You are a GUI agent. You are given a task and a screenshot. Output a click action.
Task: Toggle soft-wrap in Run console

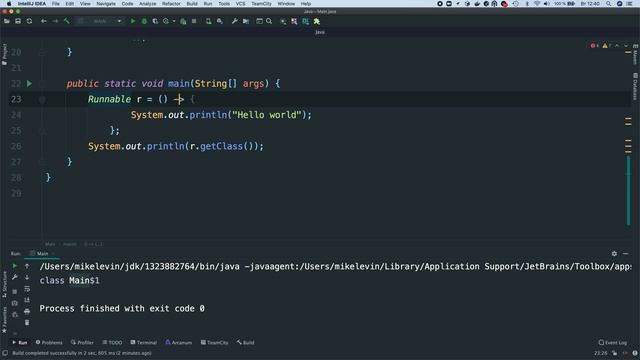tap(27, 289)
